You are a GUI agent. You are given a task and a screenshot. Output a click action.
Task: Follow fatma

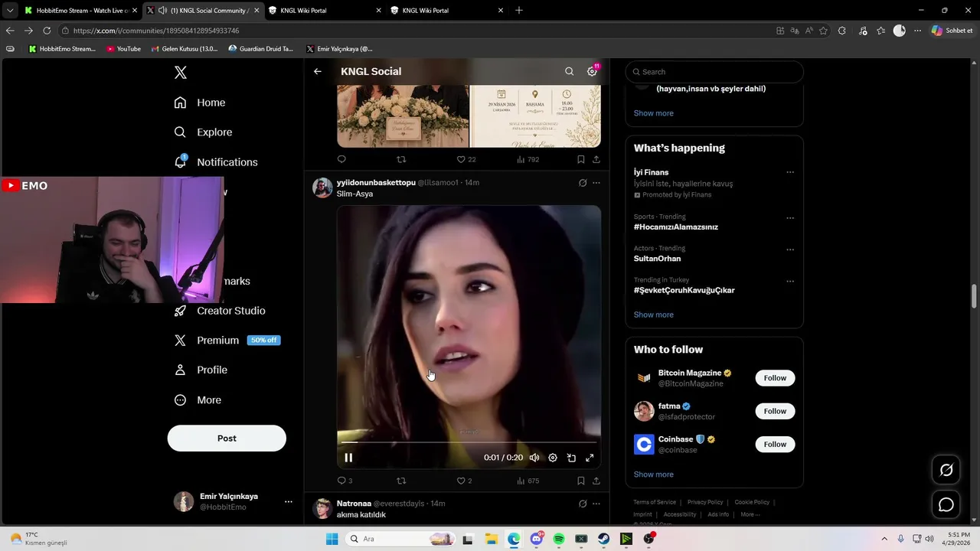775,411
